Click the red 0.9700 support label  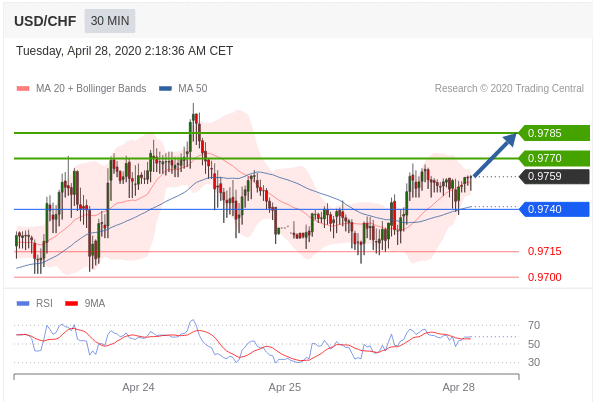click(545, 277)
